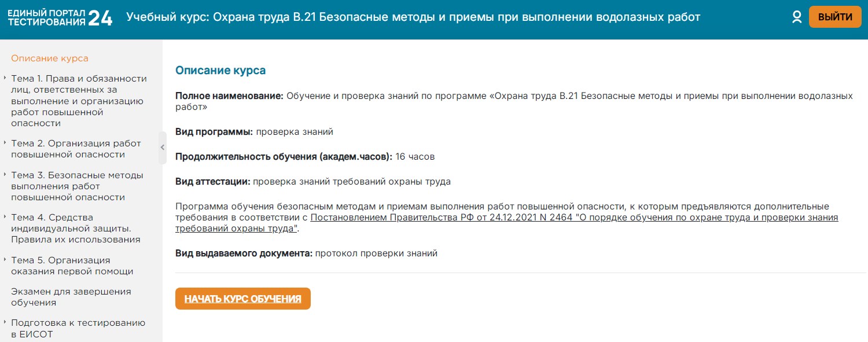Screen dimensions: 868x342
Task: Expand the arrow beside Тема 1
Action: coord(5,78)
